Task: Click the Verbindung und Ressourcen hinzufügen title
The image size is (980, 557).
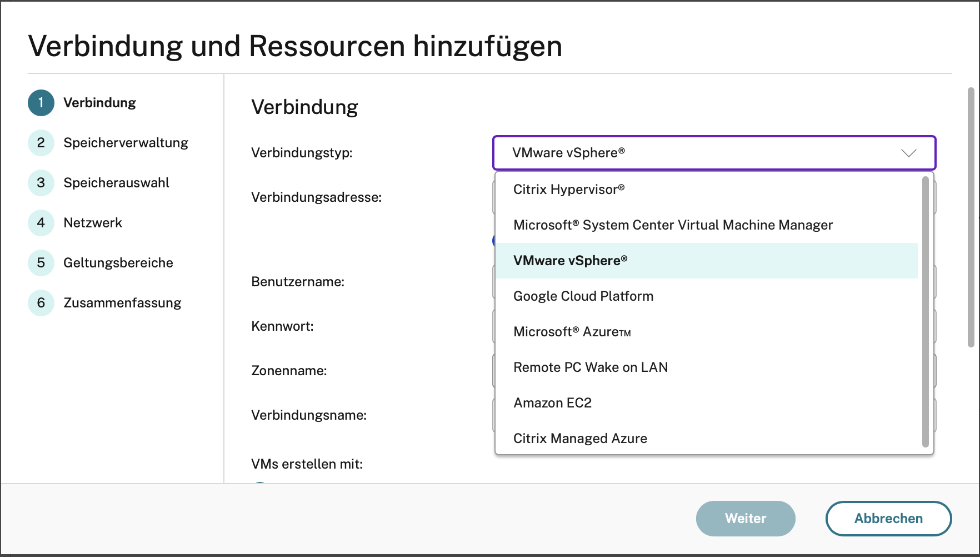Action: pos(295,46)
